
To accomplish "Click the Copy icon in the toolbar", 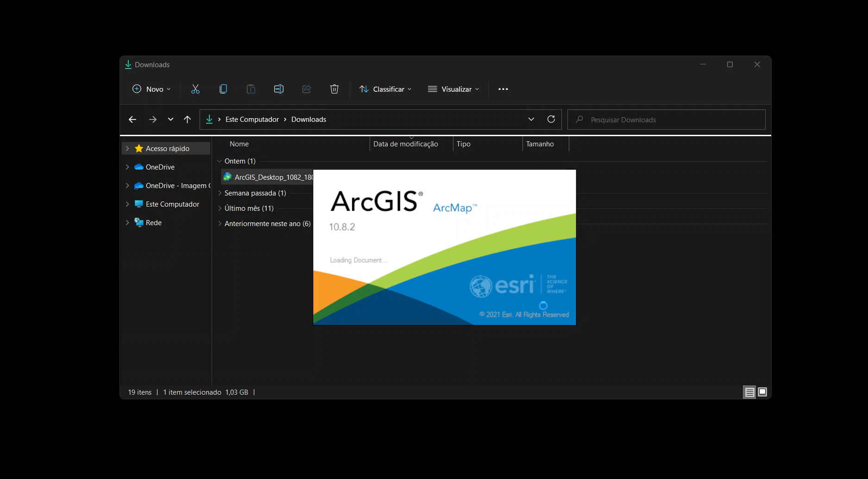I will (x=223, y=89).
